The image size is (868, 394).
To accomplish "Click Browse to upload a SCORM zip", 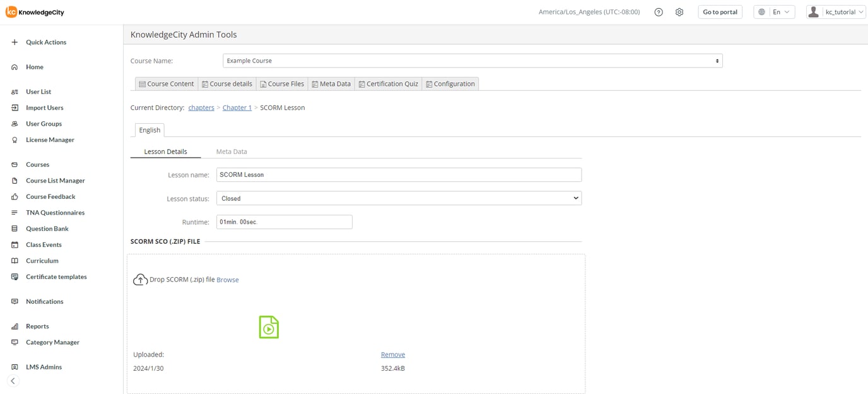I will [x=227, y=279].
